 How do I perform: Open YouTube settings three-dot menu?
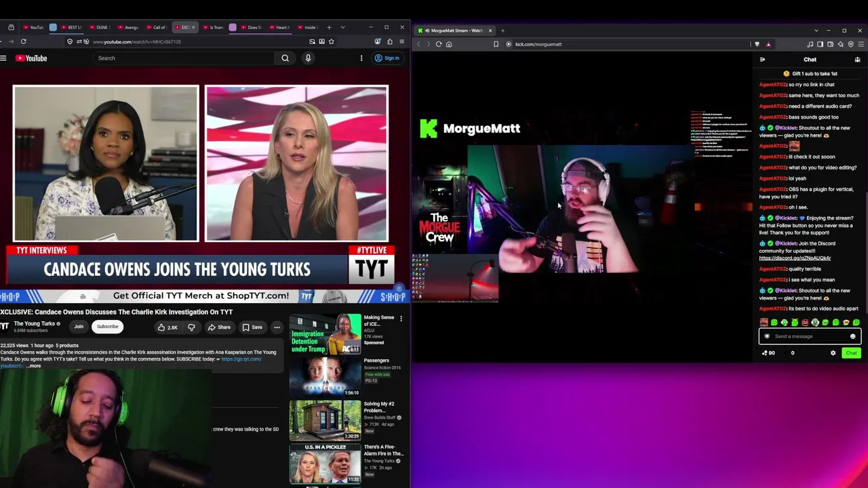[361, 58]
